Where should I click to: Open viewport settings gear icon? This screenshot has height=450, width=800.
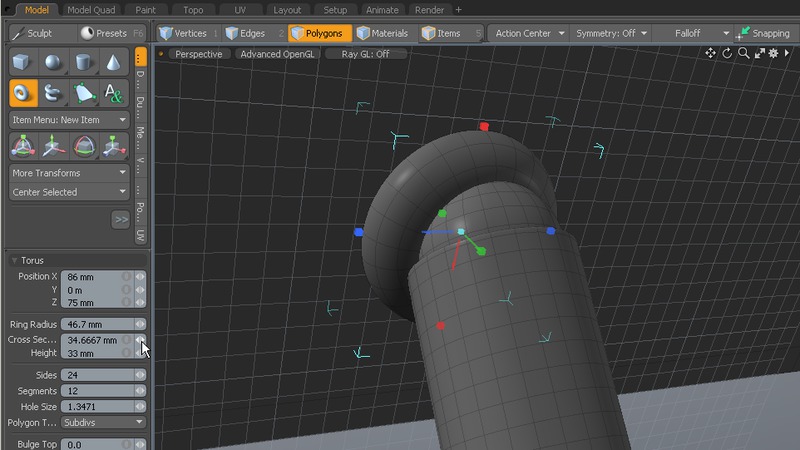coord(773,53)
